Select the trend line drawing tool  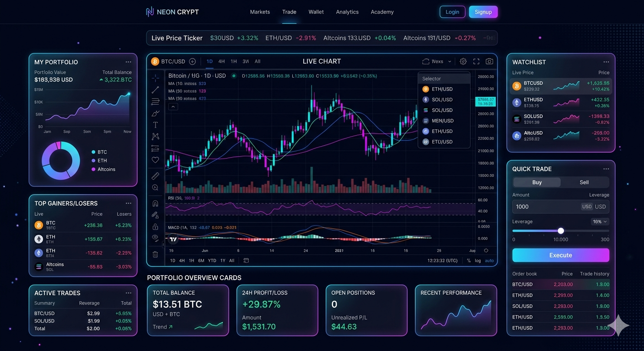point(156,90)
